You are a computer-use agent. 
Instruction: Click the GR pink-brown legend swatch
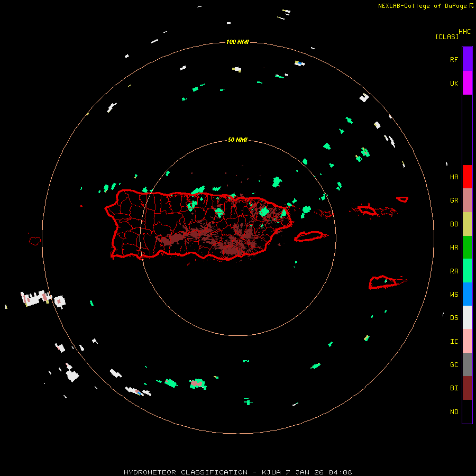(x=467, y=200)
